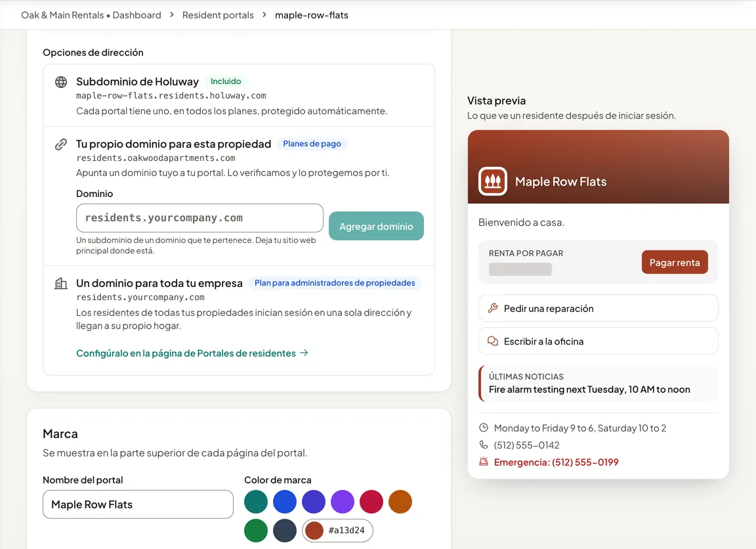Select the purple brand color swatch

click(x=343, y=502)
